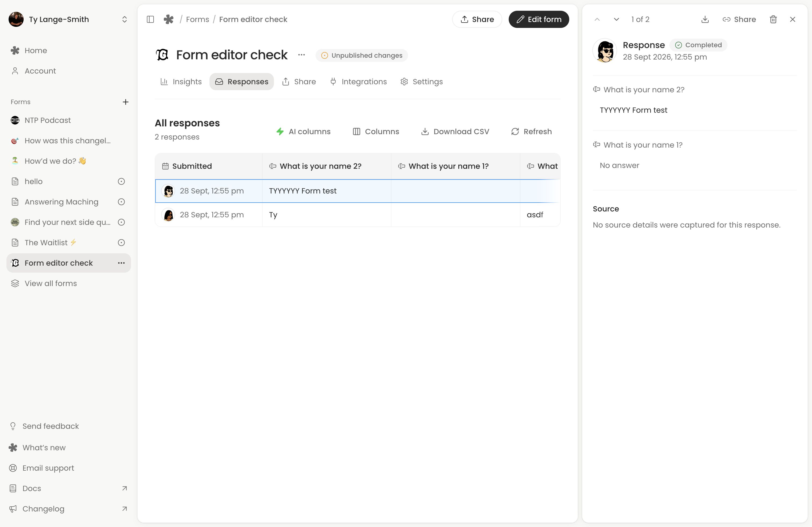Screen dimensions: 812x527
Task: Open Account in sidebar
Action: [x=68, y=71]
